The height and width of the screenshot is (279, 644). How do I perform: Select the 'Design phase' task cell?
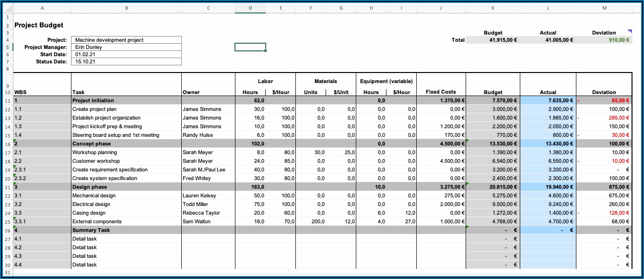[x=126, y=187]
